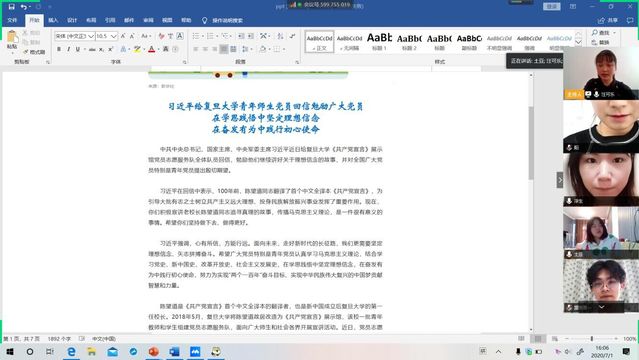Apply subscript formatting
The width and height of the screenshot is (639, 360).
(101, 49)
